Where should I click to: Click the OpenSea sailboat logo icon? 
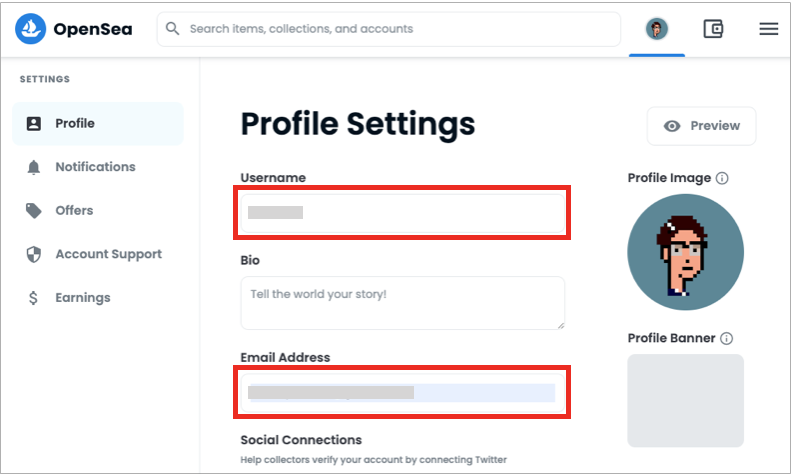click(30, 29)
